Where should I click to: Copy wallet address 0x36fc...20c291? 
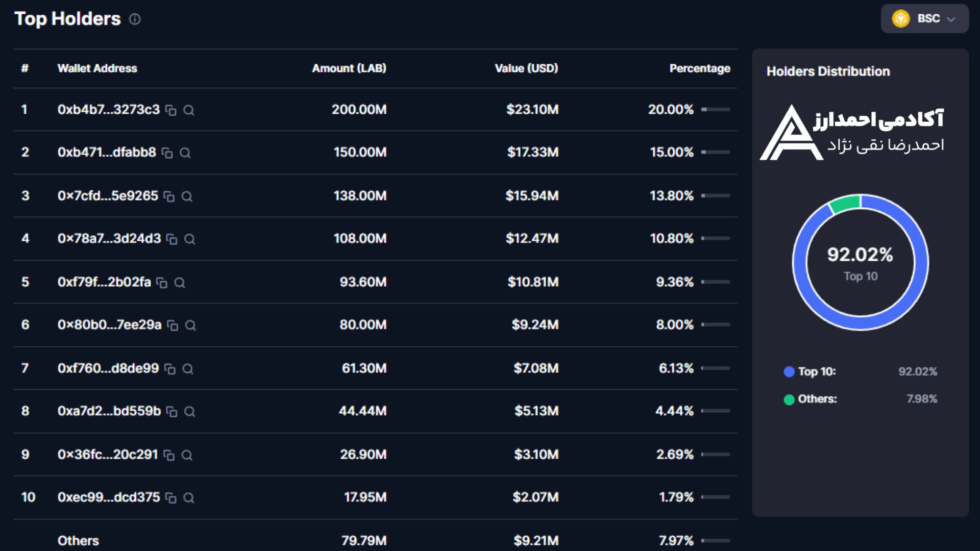[169, 455]
